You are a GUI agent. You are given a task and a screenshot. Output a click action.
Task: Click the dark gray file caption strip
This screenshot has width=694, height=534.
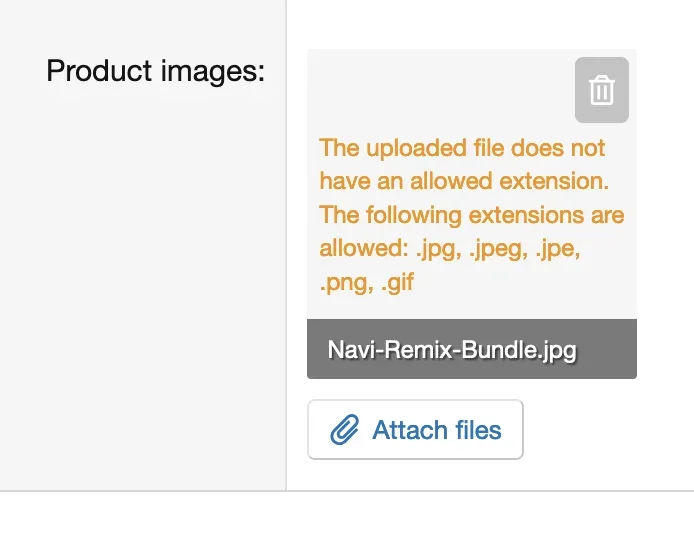[x=472, y=349]
